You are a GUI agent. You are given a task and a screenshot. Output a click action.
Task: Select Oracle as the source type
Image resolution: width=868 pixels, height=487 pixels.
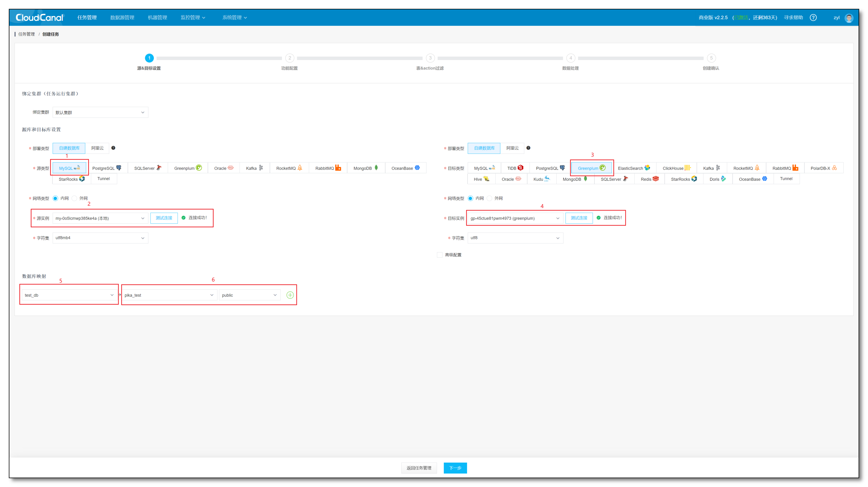223,168
